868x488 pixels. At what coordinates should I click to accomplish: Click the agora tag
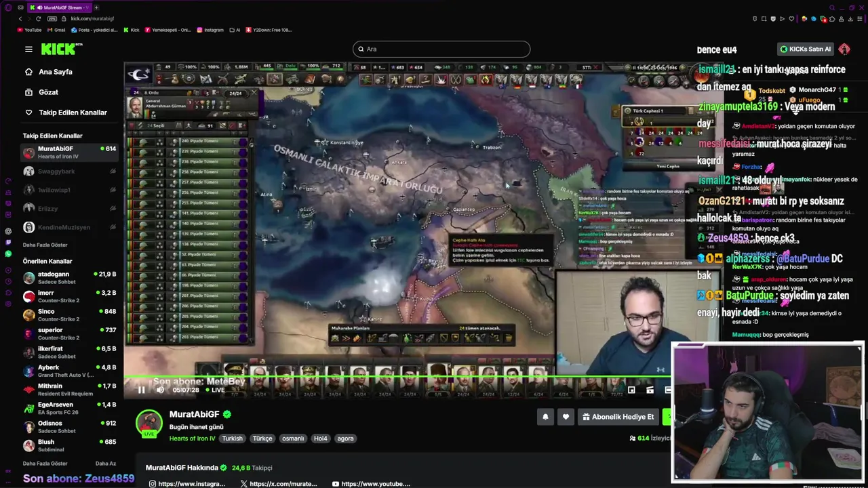click(346, 439)
